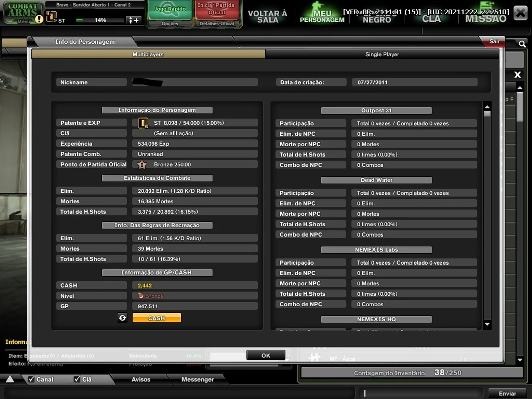
Task: Click the magnifier search icon
Action: coord(522,44)
